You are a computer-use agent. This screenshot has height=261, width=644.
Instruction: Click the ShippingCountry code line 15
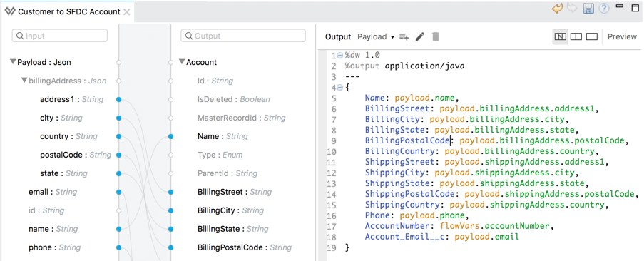(x=486, y=205)
